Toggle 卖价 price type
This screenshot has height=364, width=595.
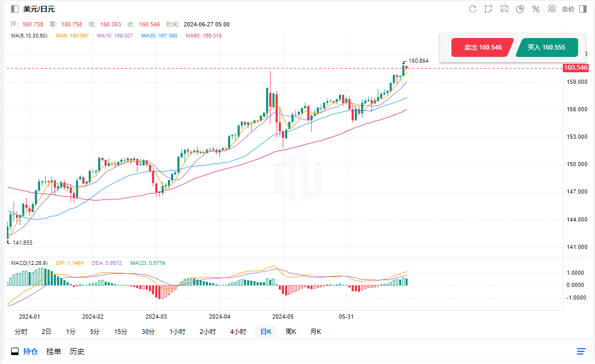tap(568, 9)
